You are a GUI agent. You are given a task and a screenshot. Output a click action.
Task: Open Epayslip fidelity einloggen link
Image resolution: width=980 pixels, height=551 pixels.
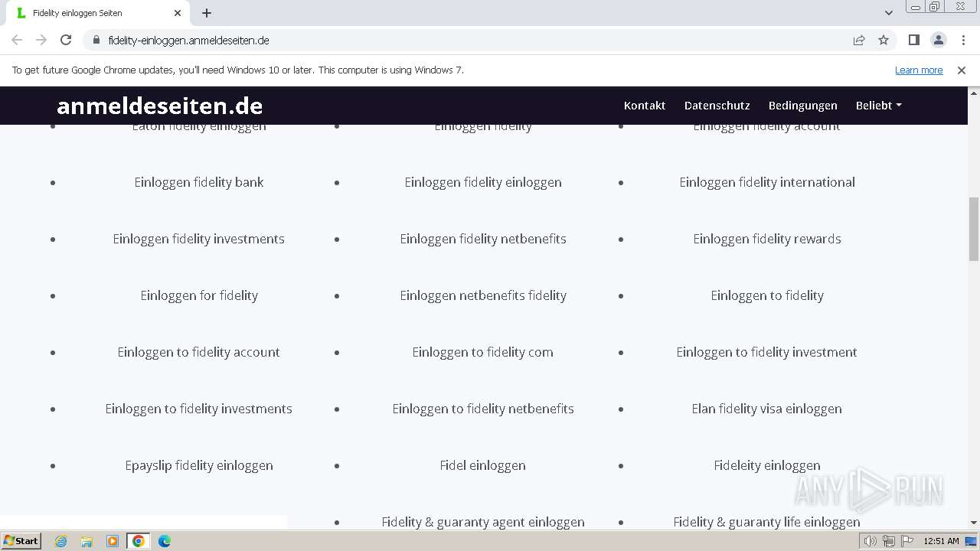[199, 465]
